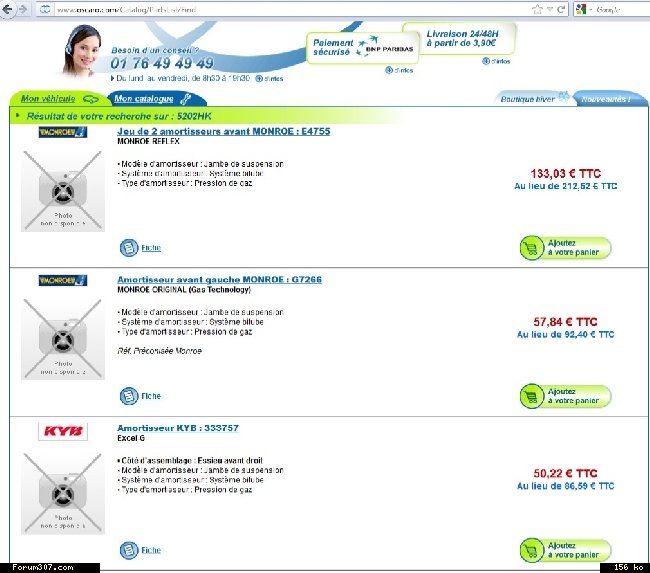The height and width of the screenshot is (573, 650).
Task: Click Côté d'assemblage Essieu avant droit line
Action: click(190, 461)
